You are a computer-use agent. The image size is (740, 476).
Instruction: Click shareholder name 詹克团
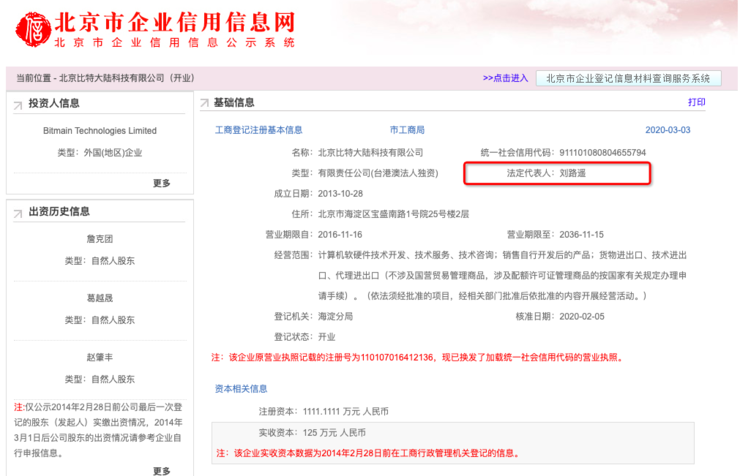[x=100, y=239]
